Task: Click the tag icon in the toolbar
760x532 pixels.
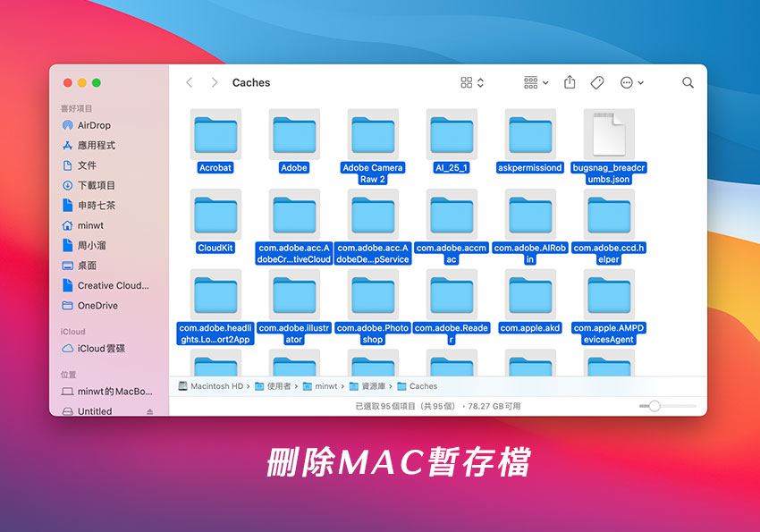Action: 597,83
